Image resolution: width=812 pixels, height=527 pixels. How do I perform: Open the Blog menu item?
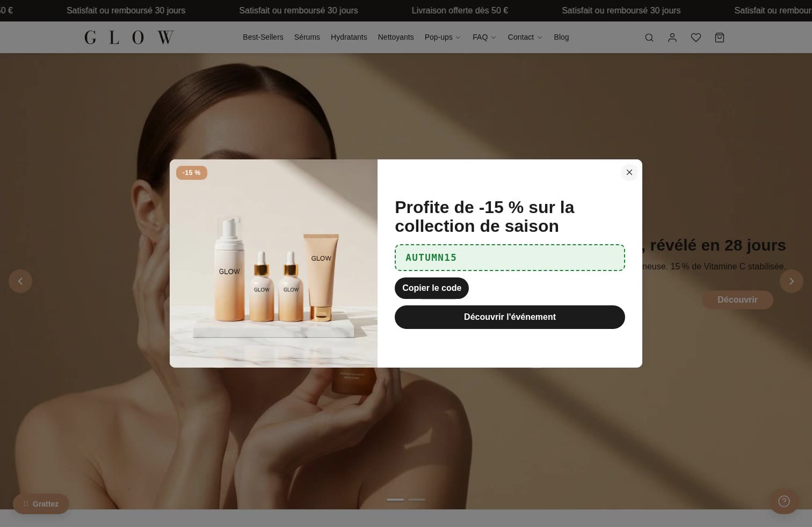(561, 37)
